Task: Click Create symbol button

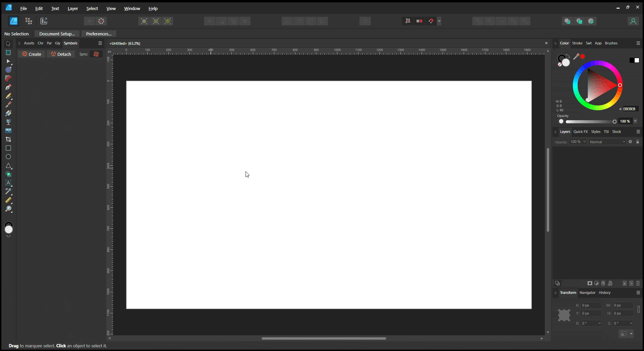Action: [x=32, y=54]
